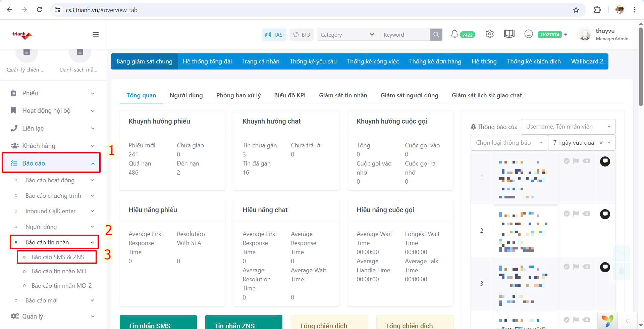This screenshot has height=329, width=644.
Task: Open Quản lý chiến shortcut icon
Action: (26, 53)
